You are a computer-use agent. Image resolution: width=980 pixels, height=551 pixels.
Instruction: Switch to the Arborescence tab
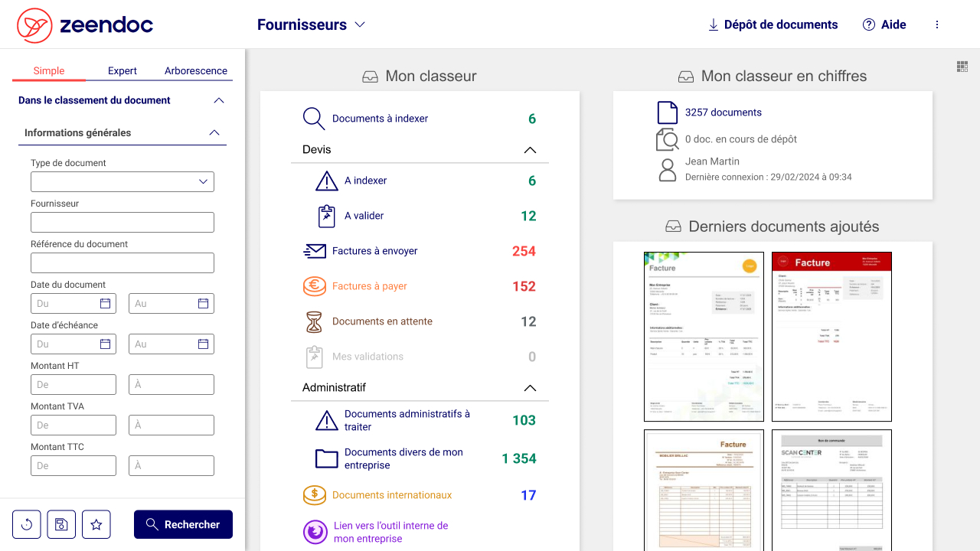[196, 70]
